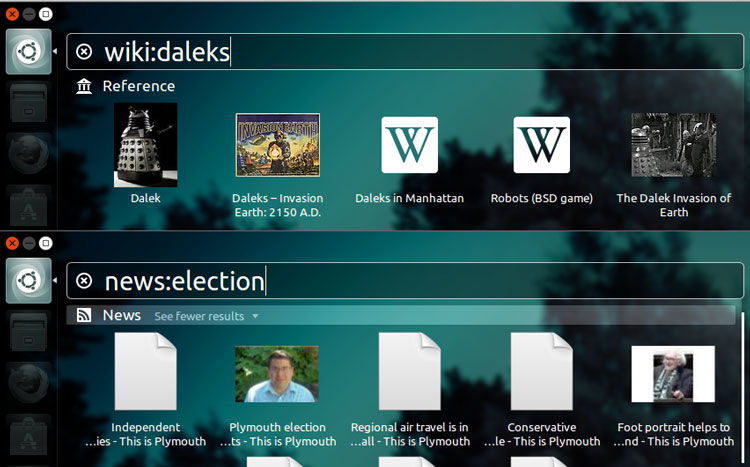Image resolution: width=750 pixels, height=467 pixels.
Task: Open the Conservative news document icon
Action: pos(541,371)
